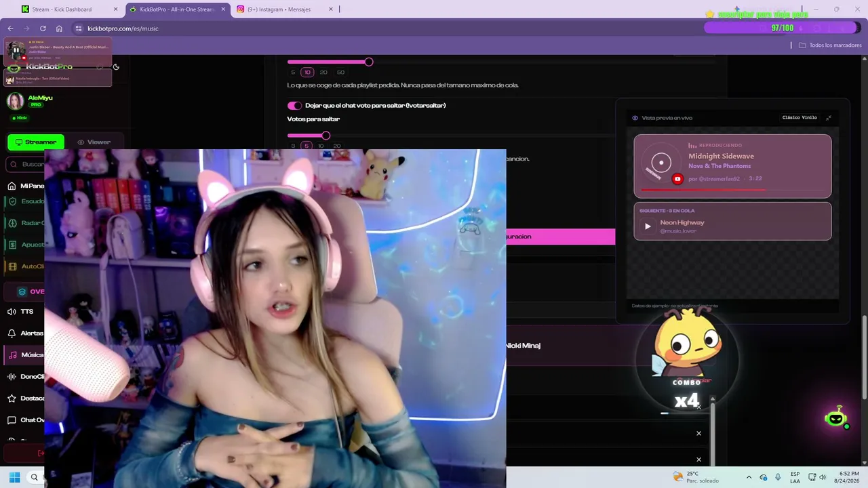The width and height of the screenshot is (868, 488).
Task: Open the Chat Overlay bubble icon in sidebar
Action: click(12, 420)
